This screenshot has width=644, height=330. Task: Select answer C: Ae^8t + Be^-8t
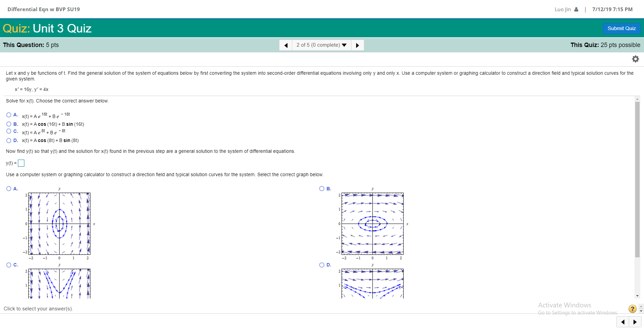click(9, 131)
